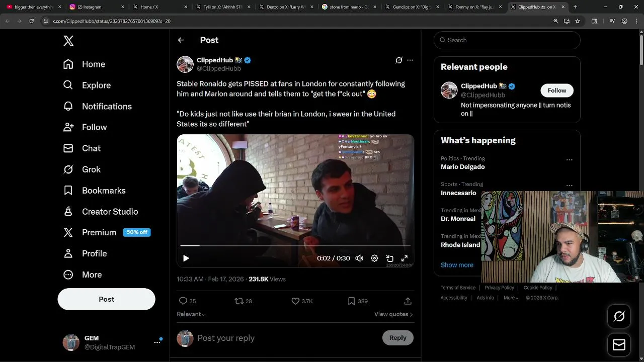Open Notifications in sidebar
644x362 pixels.
click(97, 107)
